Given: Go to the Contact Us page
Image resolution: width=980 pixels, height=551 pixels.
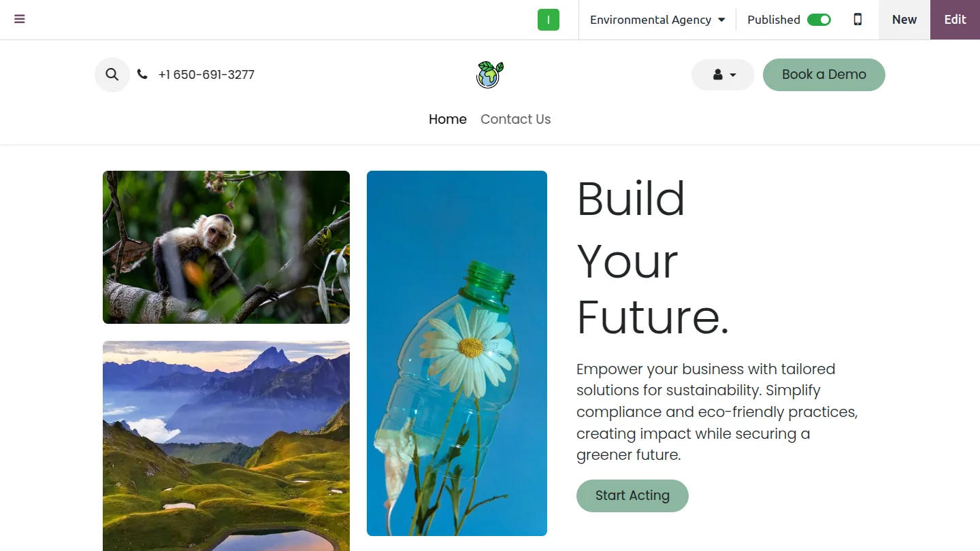Looking at the screenshot, I should click(x=515, y=119).
